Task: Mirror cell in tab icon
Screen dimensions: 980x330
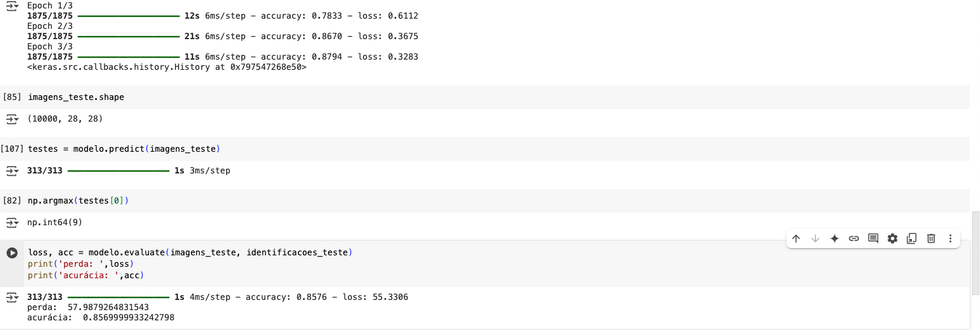Action: [912, 238]
